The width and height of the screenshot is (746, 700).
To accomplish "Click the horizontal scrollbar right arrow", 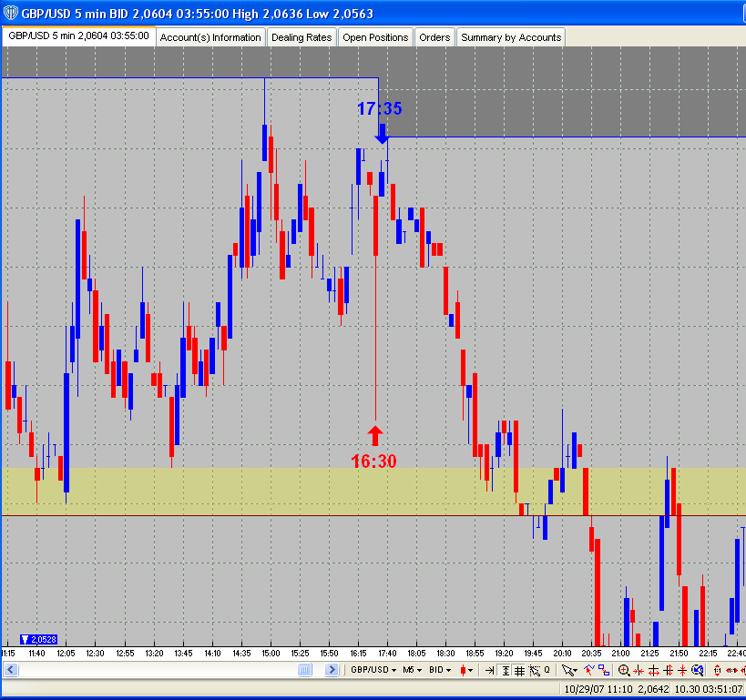I will 331,670.
